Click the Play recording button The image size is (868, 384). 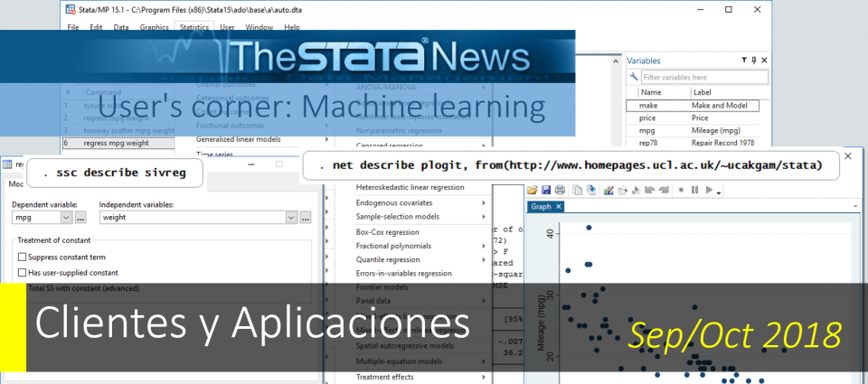click(x=709, y=190)
